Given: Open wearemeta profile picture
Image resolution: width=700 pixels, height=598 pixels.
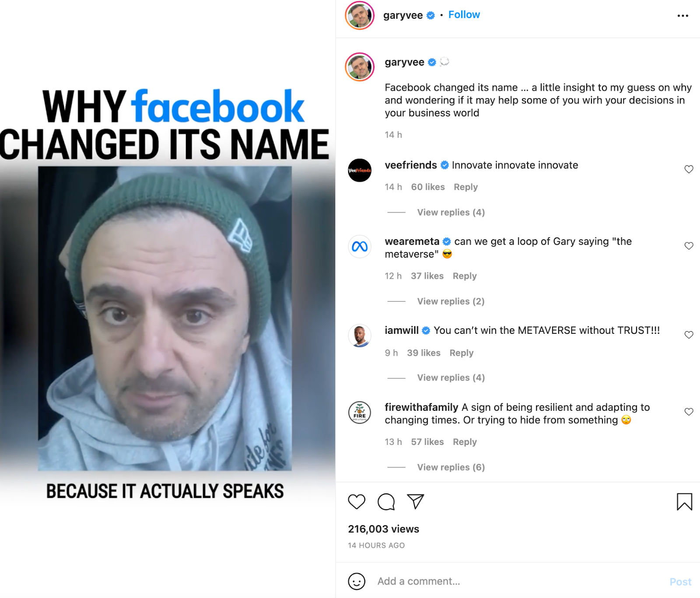Looking at the screenshot, I should click(360, 247).
